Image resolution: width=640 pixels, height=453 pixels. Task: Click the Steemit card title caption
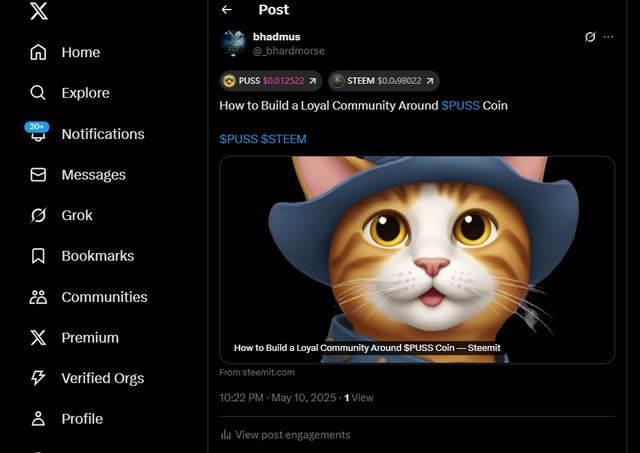tap(367, 348)
